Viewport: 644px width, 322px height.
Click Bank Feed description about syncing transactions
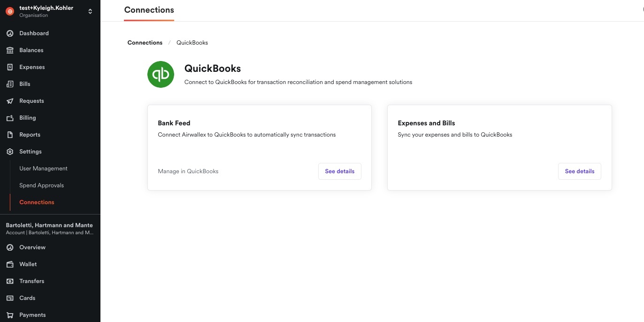pos(247,135)
